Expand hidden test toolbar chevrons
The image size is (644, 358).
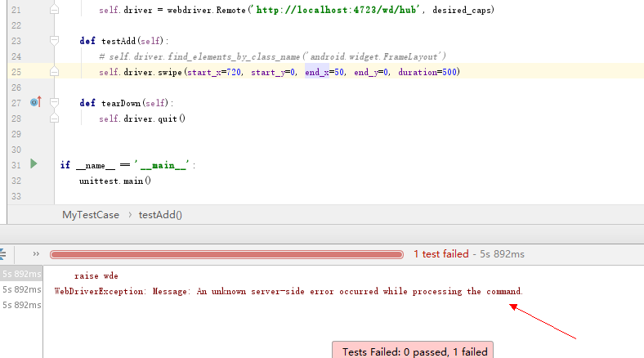tap(36, 253)
